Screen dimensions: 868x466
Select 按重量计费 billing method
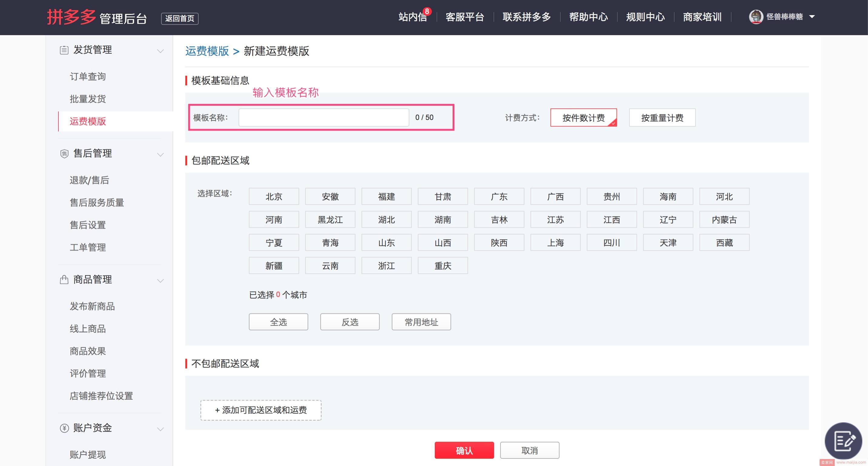click(x=662, y=117)
